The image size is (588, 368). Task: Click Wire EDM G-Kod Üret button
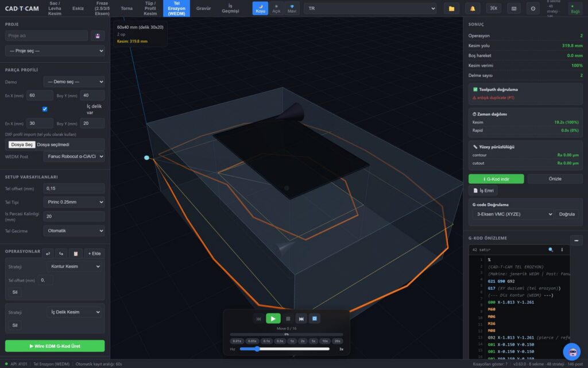pos(55,346)
